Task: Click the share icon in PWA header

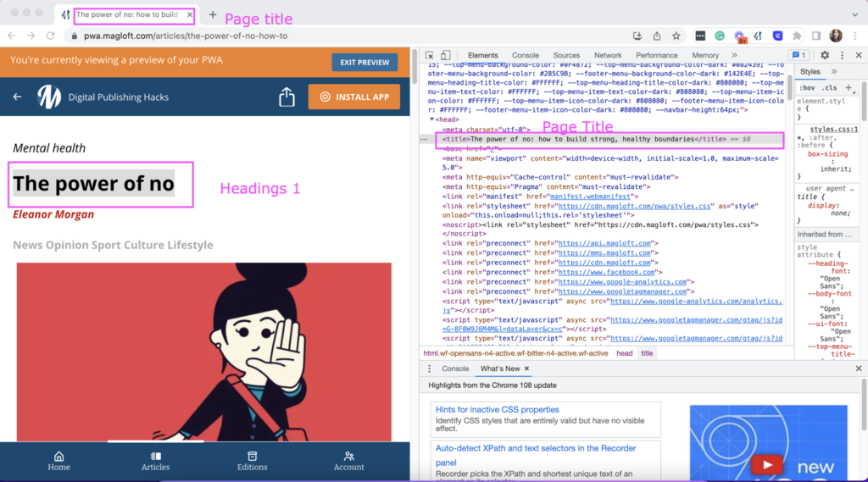Action: click(x=287, y=97)
